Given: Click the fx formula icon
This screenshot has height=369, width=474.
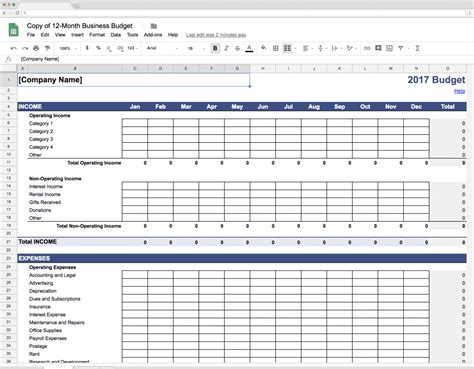Looking at the screenshot, I should (9, 59).
